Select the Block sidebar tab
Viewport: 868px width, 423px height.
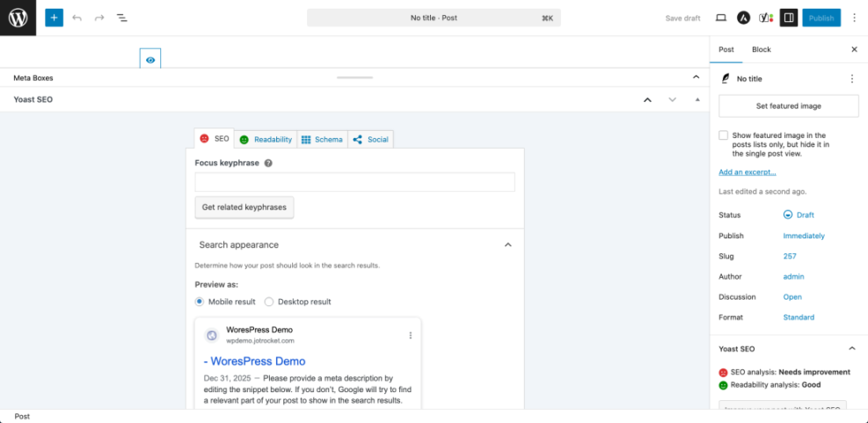click(762, 49)
